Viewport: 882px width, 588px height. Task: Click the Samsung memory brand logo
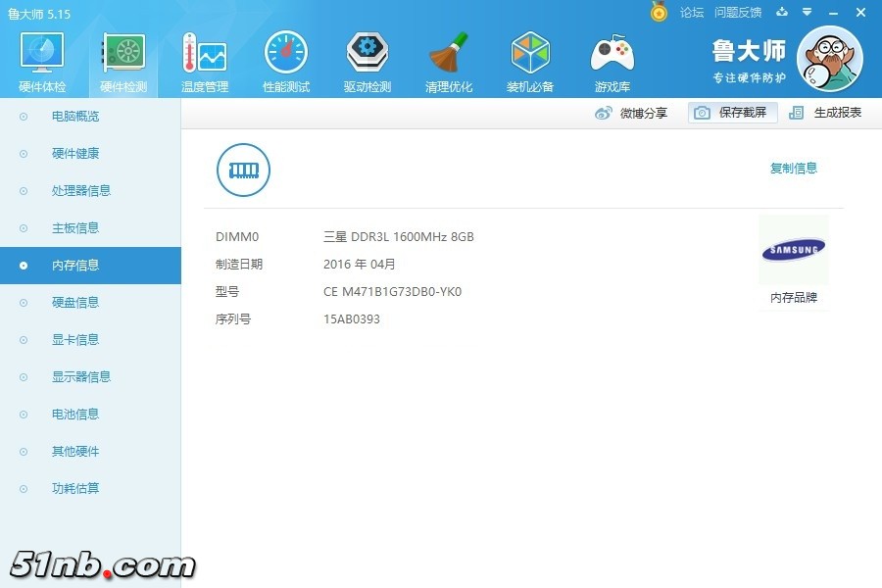(x=793, y=251)
